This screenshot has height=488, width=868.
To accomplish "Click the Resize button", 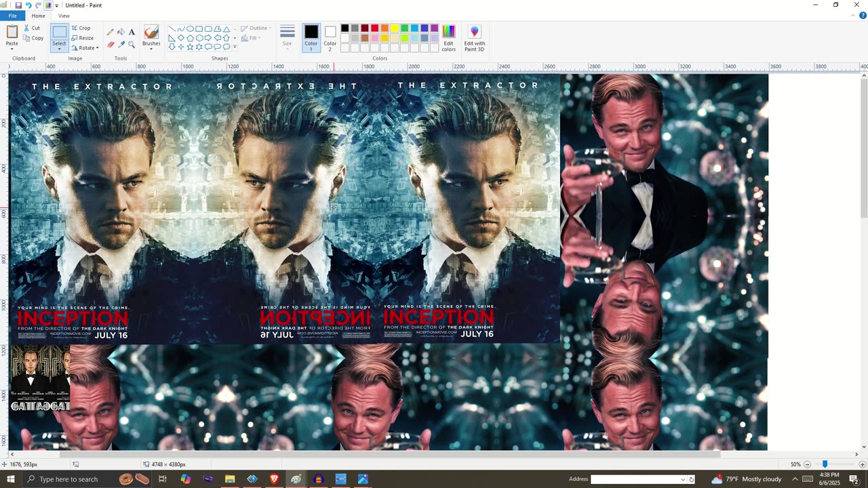I will 83,38.
